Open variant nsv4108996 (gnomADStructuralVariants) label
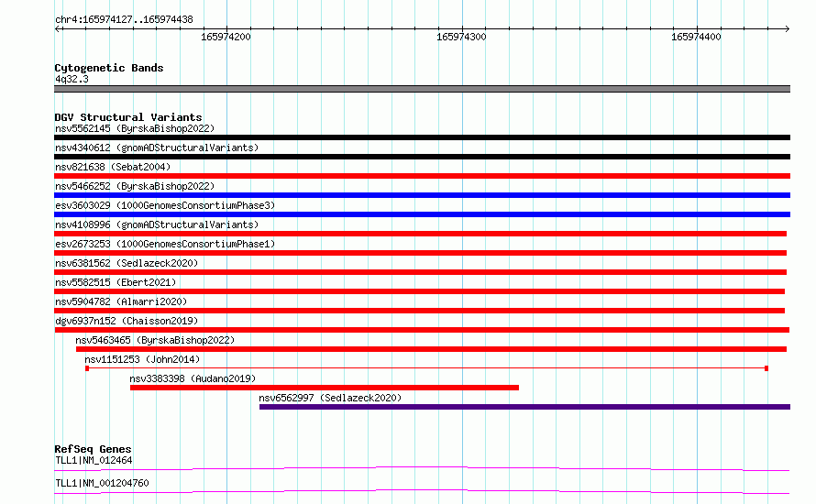The width and height of the screenshot is (816, 504). (x=157, y=225)
